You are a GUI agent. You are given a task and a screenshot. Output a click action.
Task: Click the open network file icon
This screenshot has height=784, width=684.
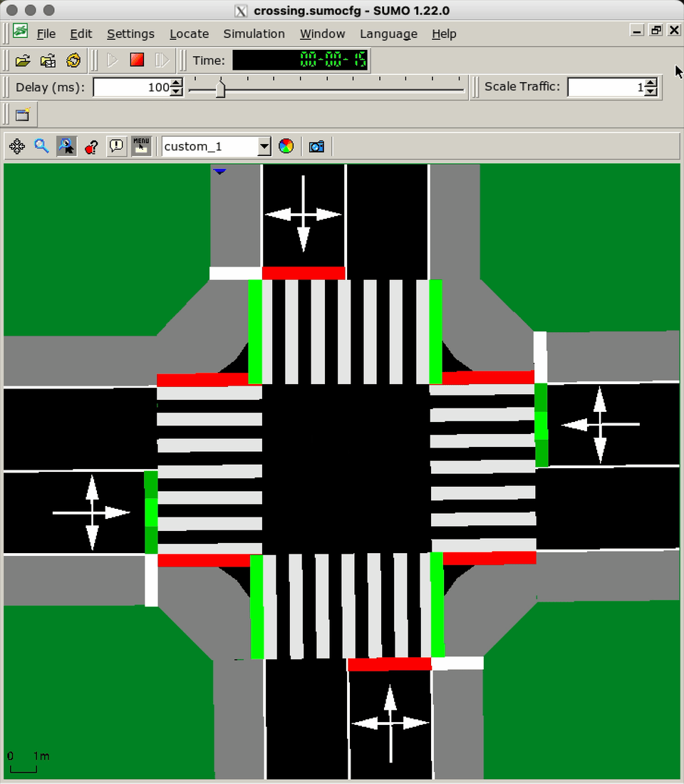(48, 61)
